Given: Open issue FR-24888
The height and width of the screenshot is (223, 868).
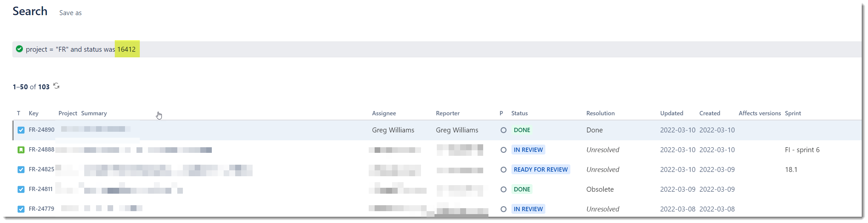Looking at the screenshot, I should 41,150.
